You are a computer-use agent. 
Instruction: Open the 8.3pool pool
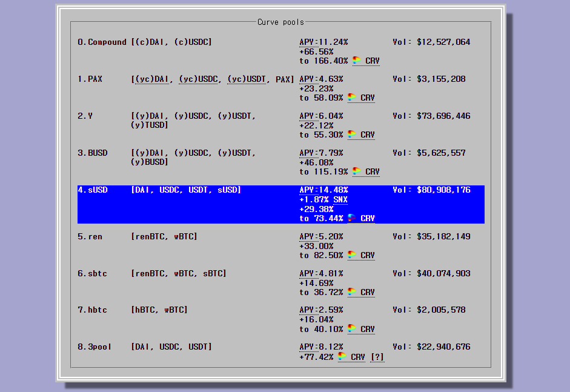pos(280,351)
